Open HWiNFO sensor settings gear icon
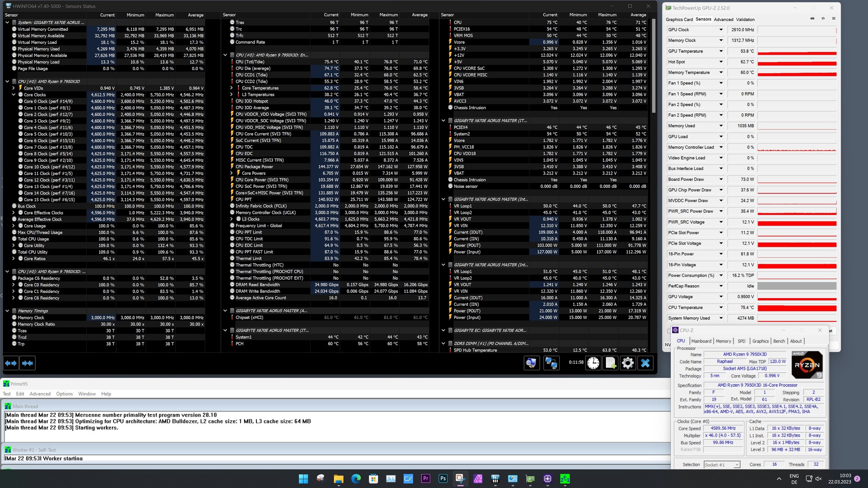The image size is (868, 488). point(627,363)
